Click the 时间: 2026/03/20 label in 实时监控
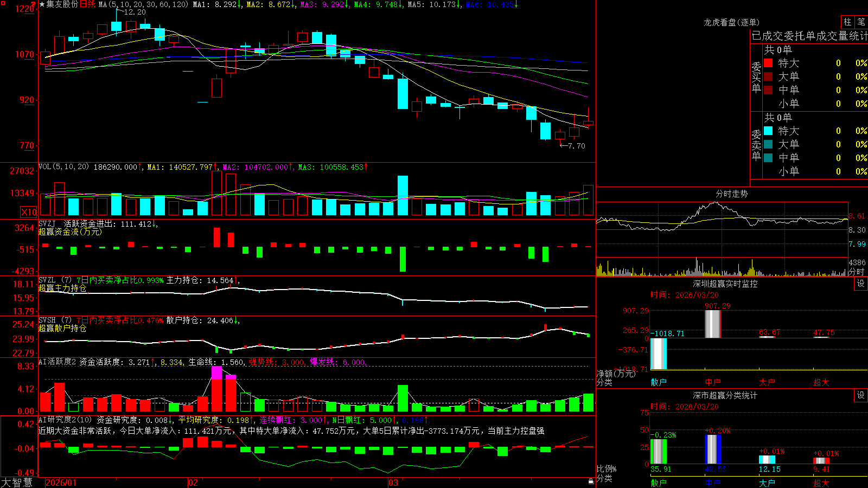Screen dimensions: 868x488 pos(684,295)
